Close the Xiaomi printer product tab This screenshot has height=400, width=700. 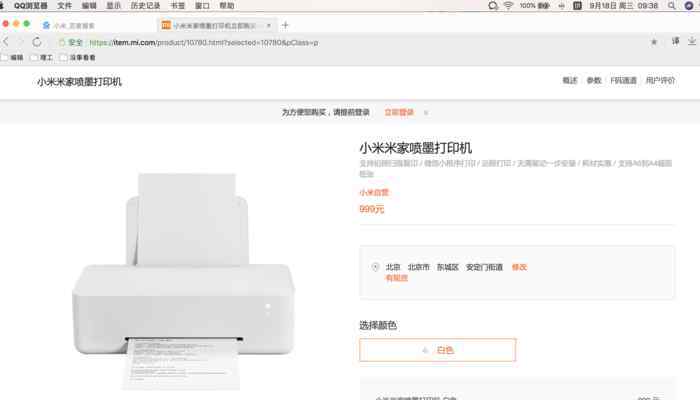pos(269,25)
